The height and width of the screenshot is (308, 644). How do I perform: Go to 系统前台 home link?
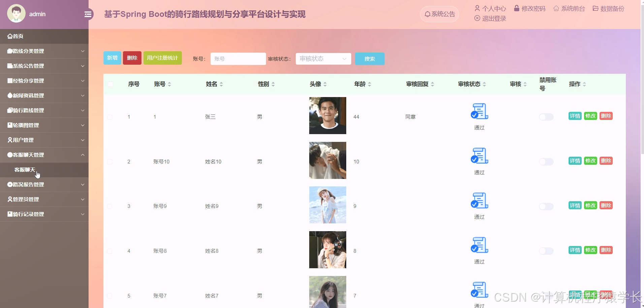coord(569,8)
